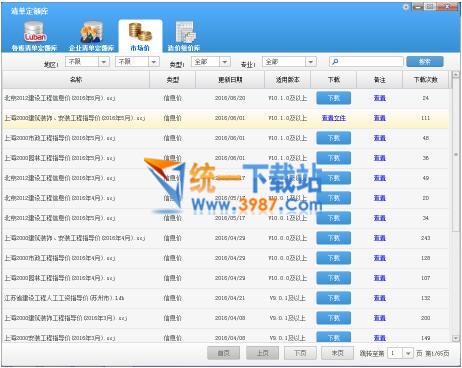
Task: Click the download count 243
Action: pyautogui.click(x=426, y=238)
